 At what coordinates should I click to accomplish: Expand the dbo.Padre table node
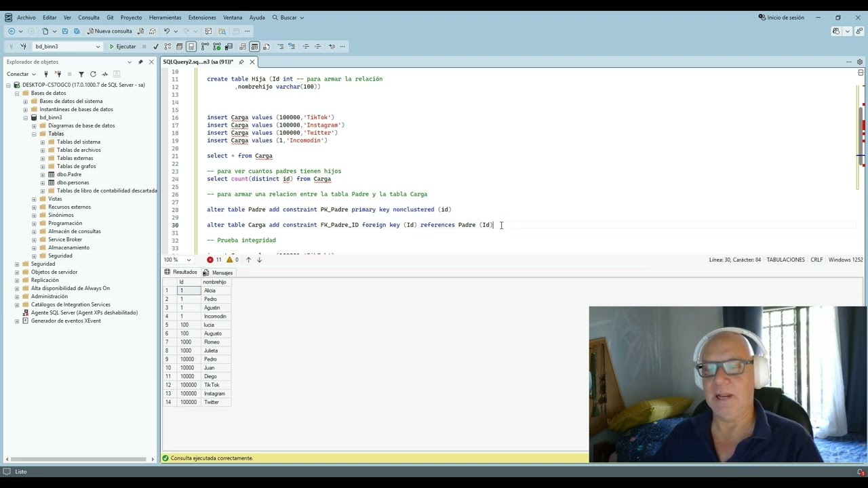43,174
